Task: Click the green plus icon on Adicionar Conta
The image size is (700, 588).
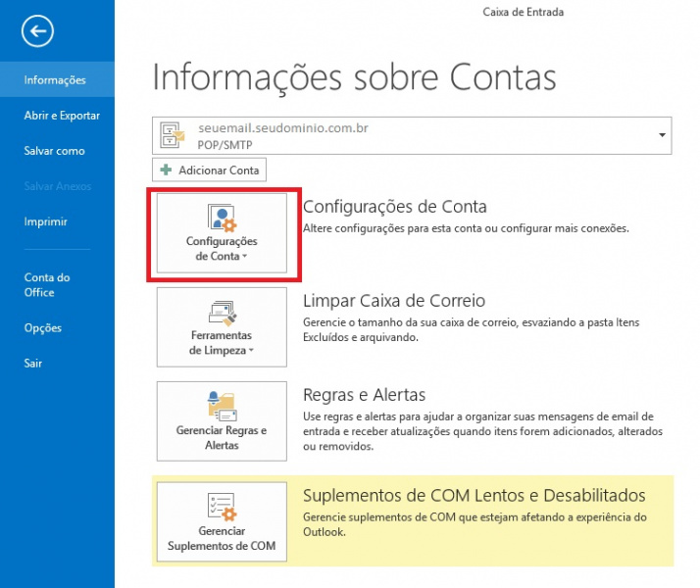Action: [166, 170]
